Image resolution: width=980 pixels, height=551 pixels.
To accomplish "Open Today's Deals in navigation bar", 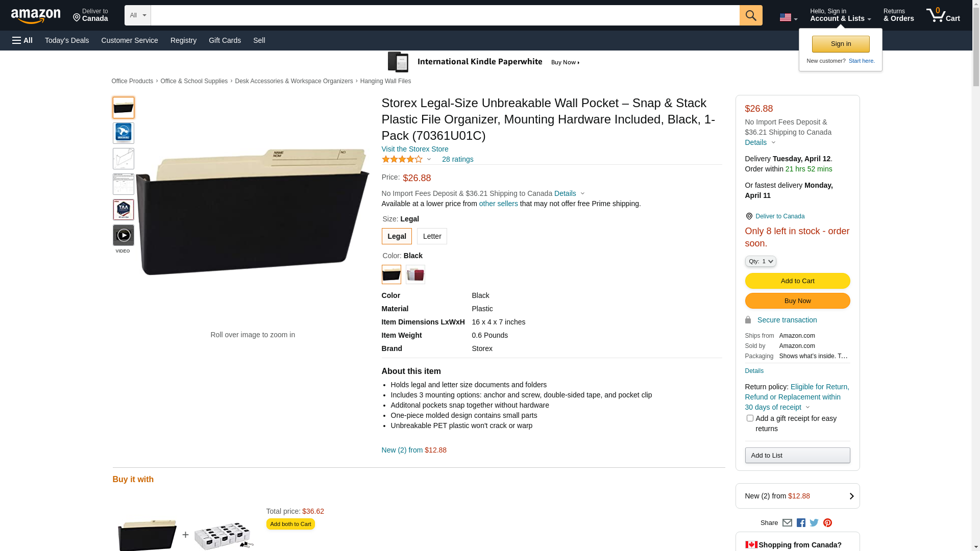I will click(67, 40).
